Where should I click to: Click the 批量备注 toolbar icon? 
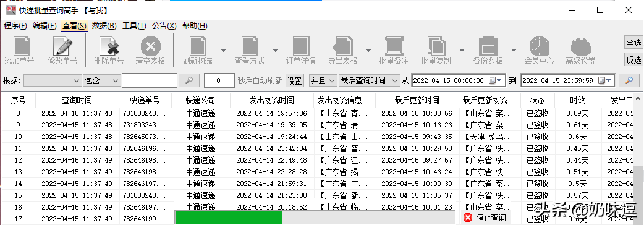tap(394, 46)
